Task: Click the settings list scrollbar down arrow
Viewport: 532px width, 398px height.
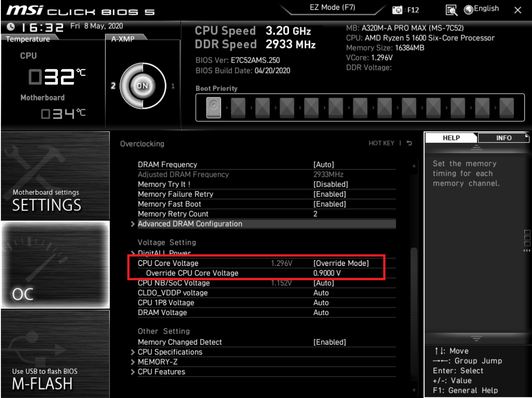Action: (414, 390)
